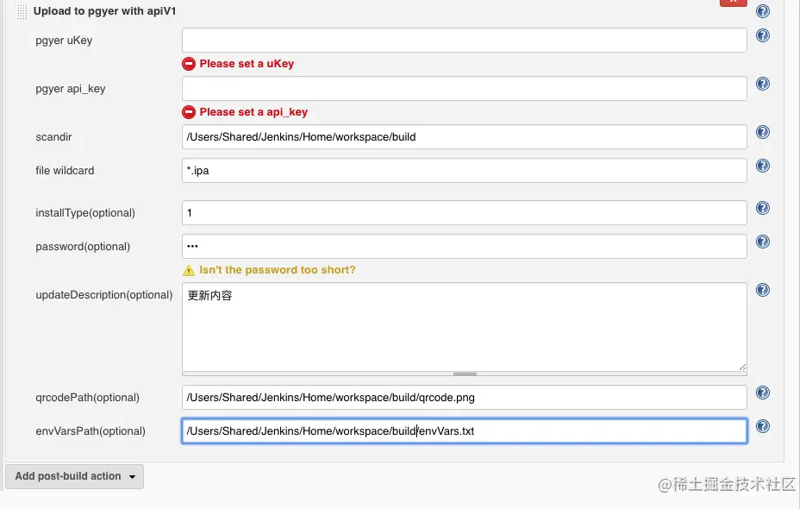Click the installType input field
Screen dimensions: 812x509
(x=464, y=213)
